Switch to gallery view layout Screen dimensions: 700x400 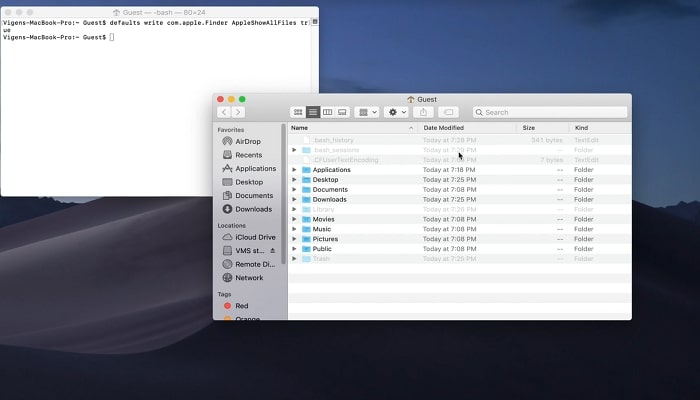tap(342, 112)
